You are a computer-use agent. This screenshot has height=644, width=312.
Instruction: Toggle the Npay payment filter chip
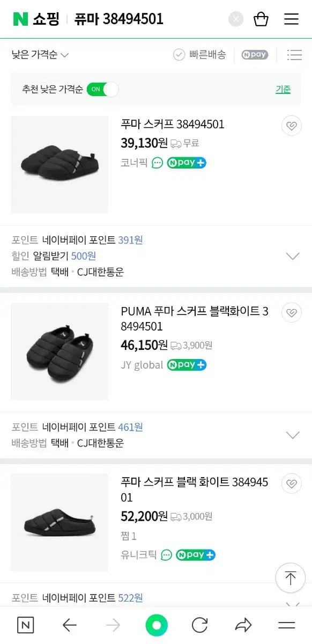254,55
